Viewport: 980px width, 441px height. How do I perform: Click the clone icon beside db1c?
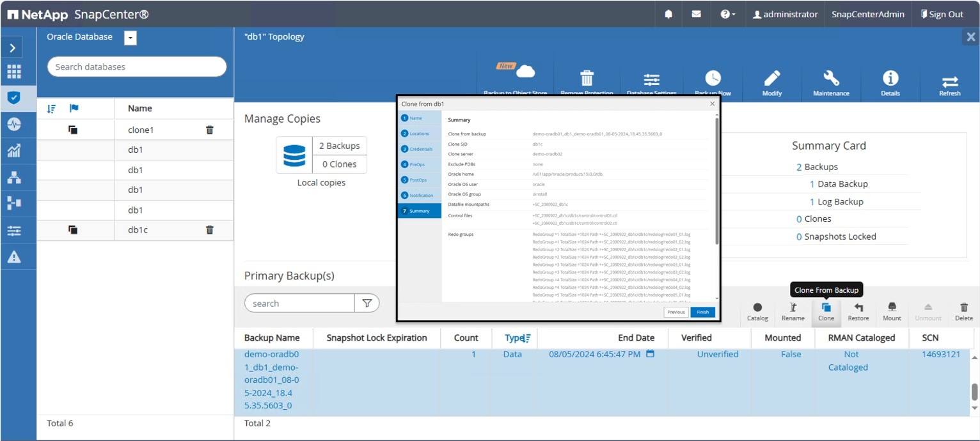73,229
